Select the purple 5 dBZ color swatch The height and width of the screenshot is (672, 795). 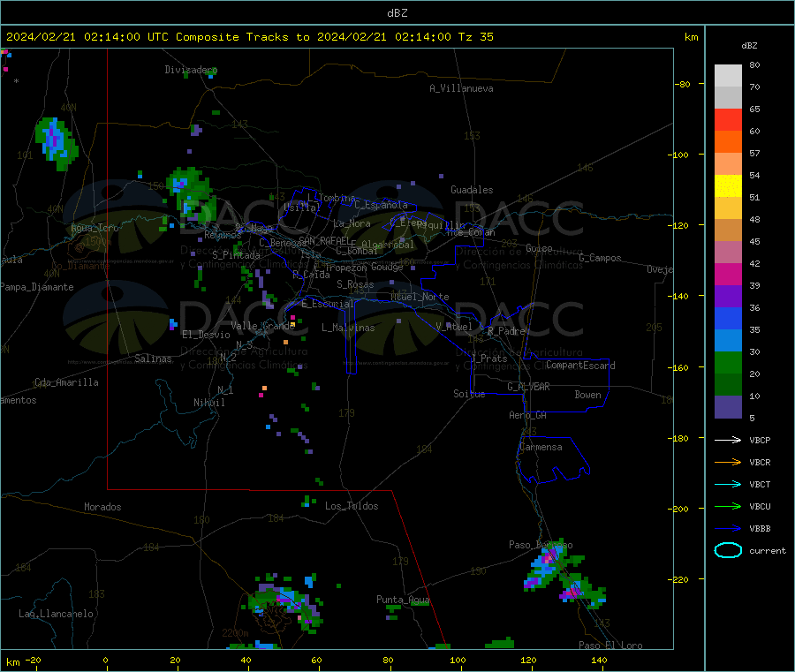click(x=728, y=406)
